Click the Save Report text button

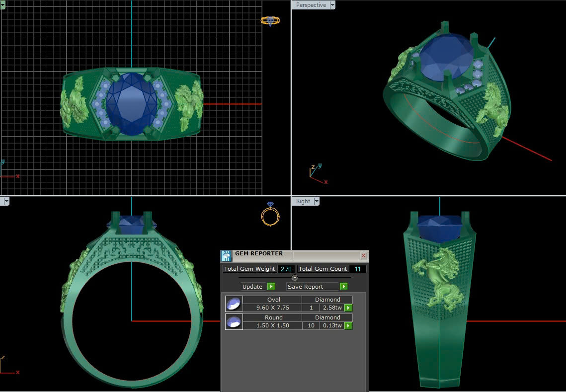click(x=305, y=287)
